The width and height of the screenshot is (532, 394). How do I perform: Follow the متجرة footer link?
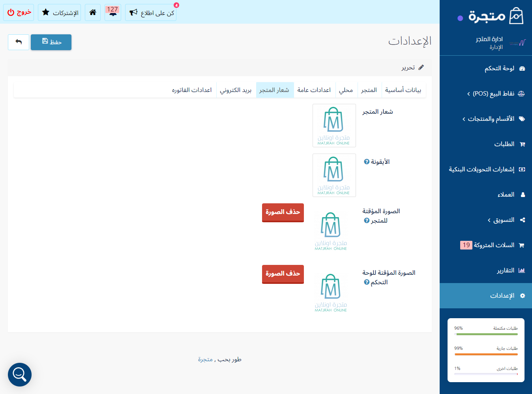click(205, 359)
